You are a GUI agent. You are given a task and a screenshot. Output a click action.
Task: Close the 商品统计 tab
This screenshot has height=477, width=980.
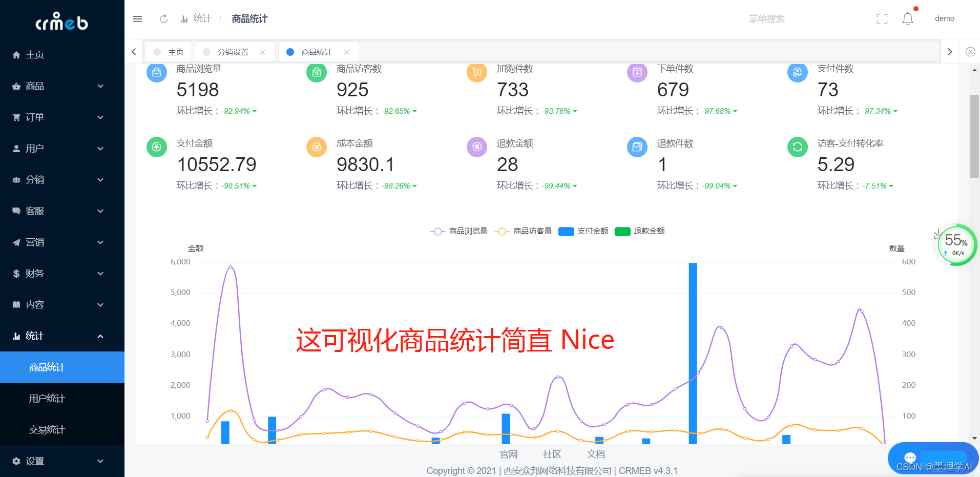[347, 52]
